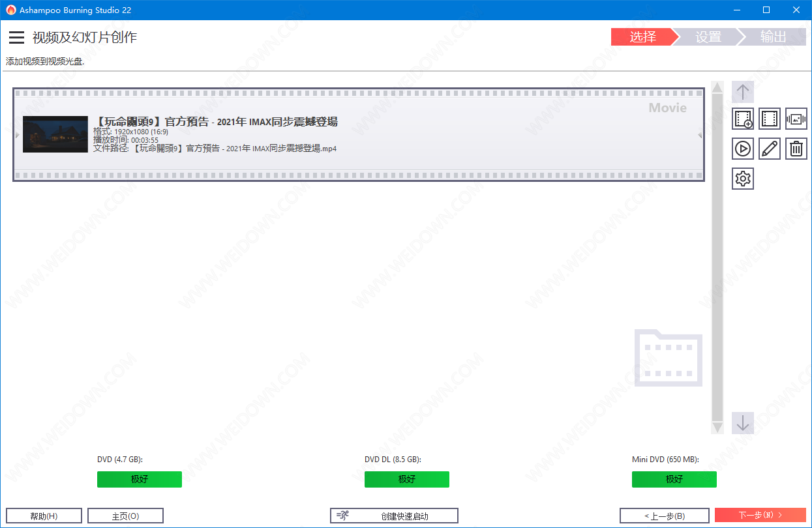Viewport: 812px width, 528px height.
Task: Click the scrollbar down arrow of the movie list
Action: coord(717,428)
